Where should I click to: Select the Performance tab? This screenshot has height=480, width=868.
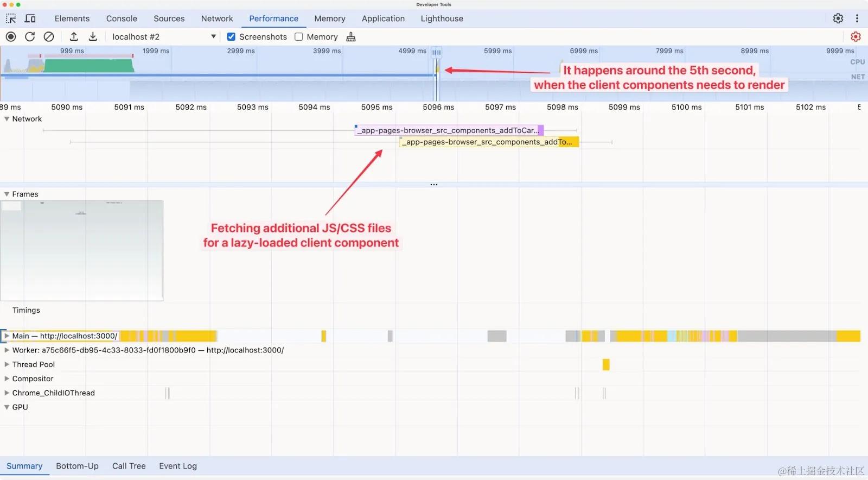pyautogui.click(x=273, y=18)
